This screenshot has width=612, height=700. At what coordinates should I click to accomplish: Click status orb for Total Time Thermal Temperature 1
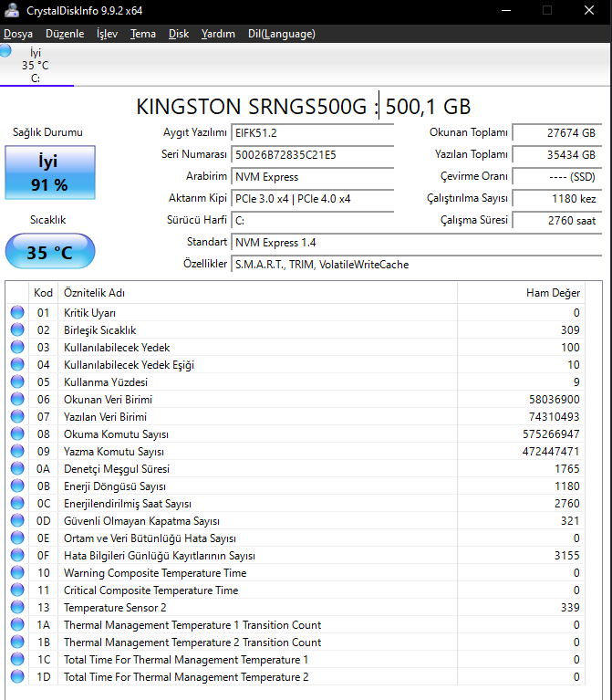(x=17, y=659)
